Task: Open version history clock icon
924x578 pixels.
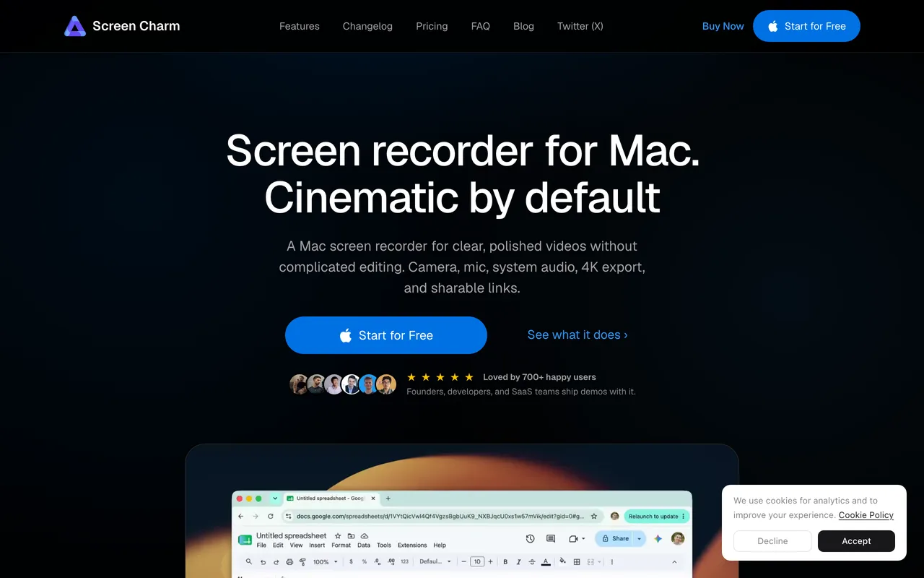Action: [x=530, y=538]
